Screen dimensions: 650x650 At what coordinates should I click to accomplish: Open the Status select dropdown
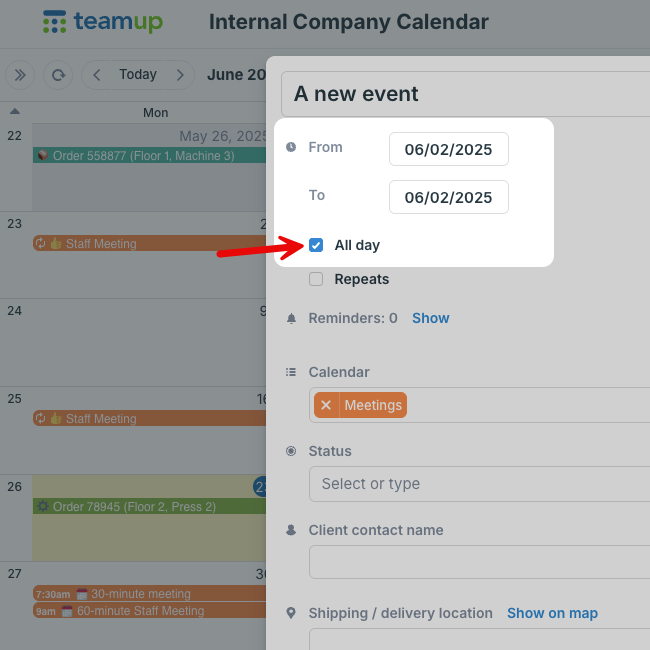[479, 484]
